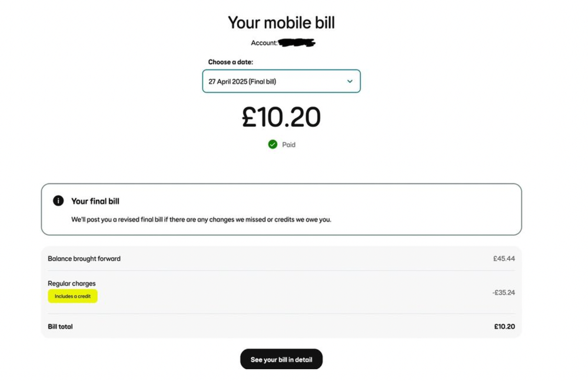Select the Your mobile bill heading
This screenshot has width=588, height=381.
pyautogui.click(x=281, y=23)
